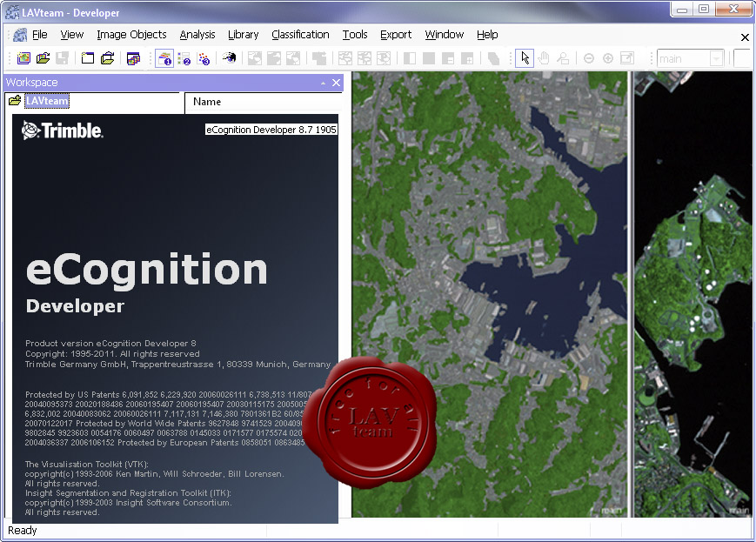Switch to view setting 2 Configure Analysis
Screen dimensions: 756x542
pos(184,59)
